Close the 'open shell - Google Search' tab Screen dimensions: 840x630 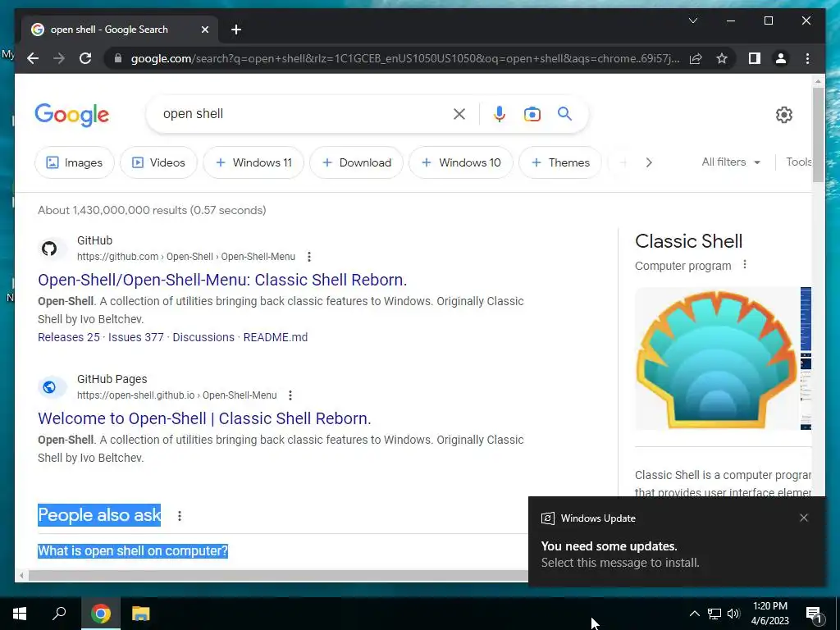(x=204, y=30)
